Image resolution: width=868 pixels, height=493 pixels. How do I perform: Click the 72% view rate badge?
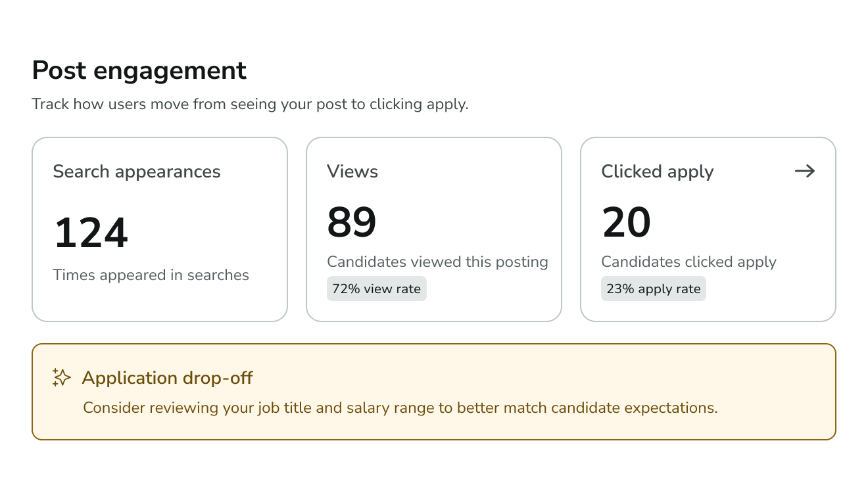click(x=376, y=289)
